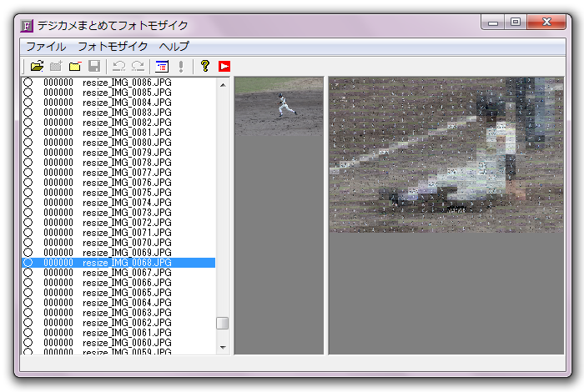Open the ファイル menu
584x392 pixels.
46,47
